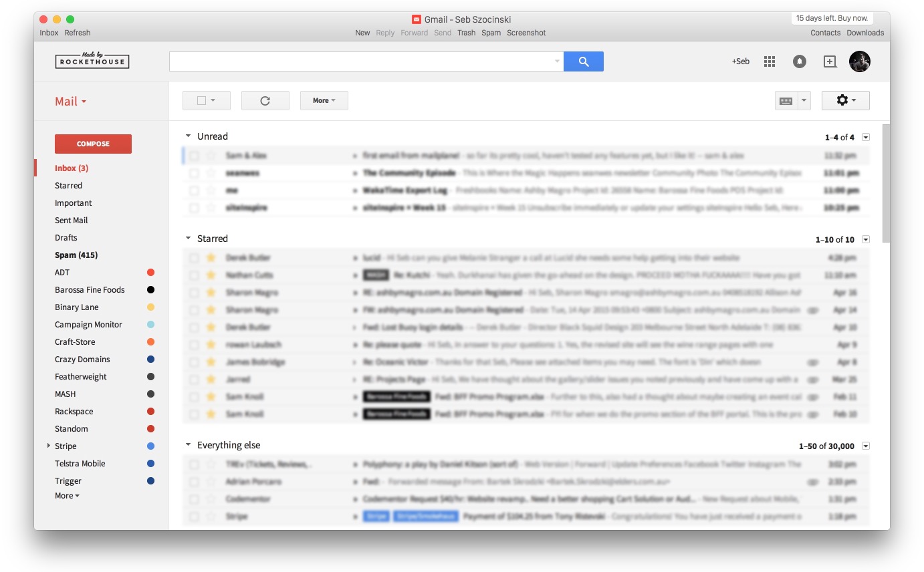Tick checkbox for Derek Butler lucid email
Viewport: 924px width, 572px height.
[194, 258]
